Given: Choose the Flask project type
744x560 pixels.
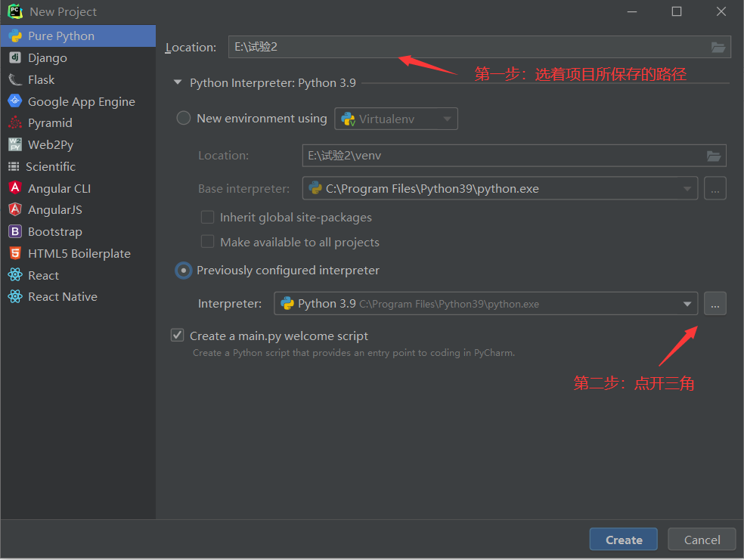Looking at the screenshot, I should (x=79, y=79).
